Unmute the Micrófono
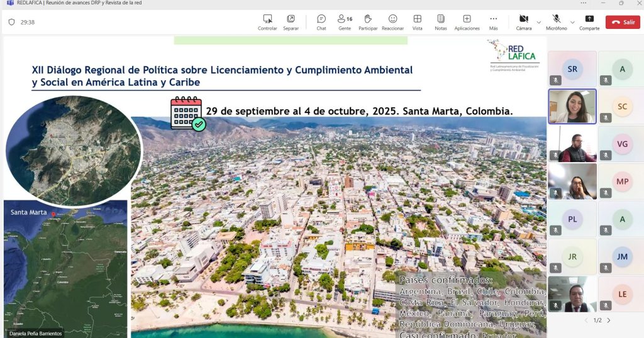The height and width of the screenshot is (338, 644). (556, 22)
